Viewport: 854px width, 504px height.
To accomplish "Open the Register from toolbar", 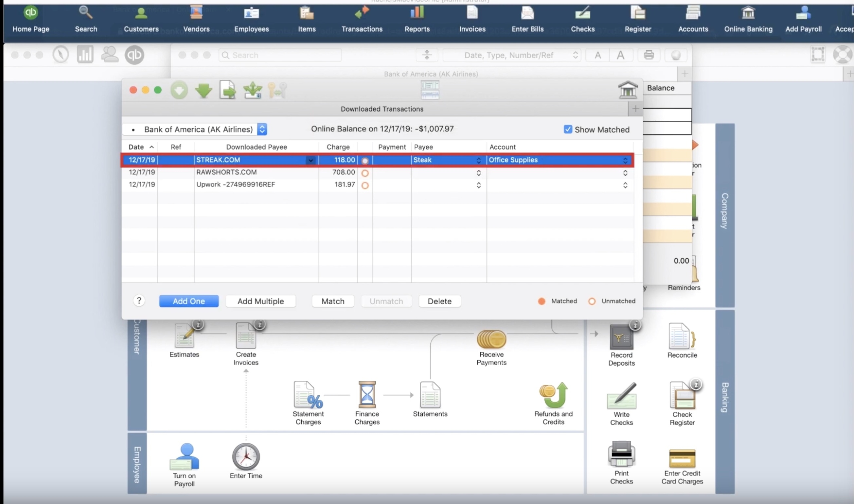I will pos(638,19).
